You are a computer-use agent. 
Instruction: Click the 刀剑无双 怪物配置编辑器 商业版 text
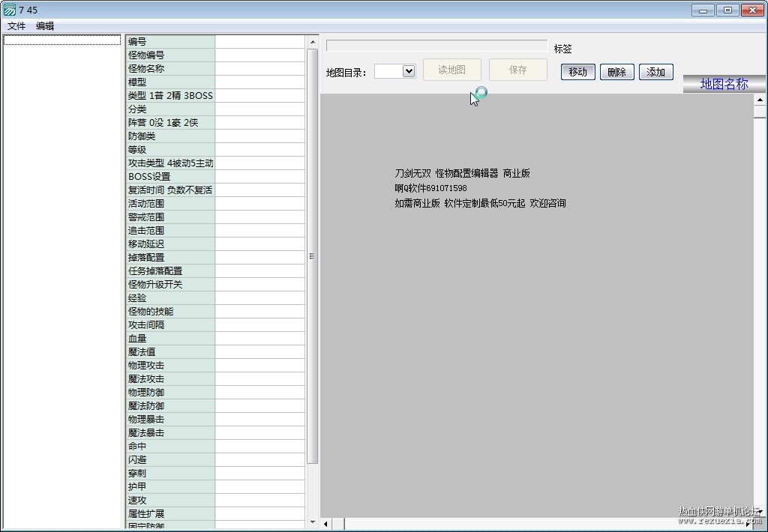tap(462, 173)
